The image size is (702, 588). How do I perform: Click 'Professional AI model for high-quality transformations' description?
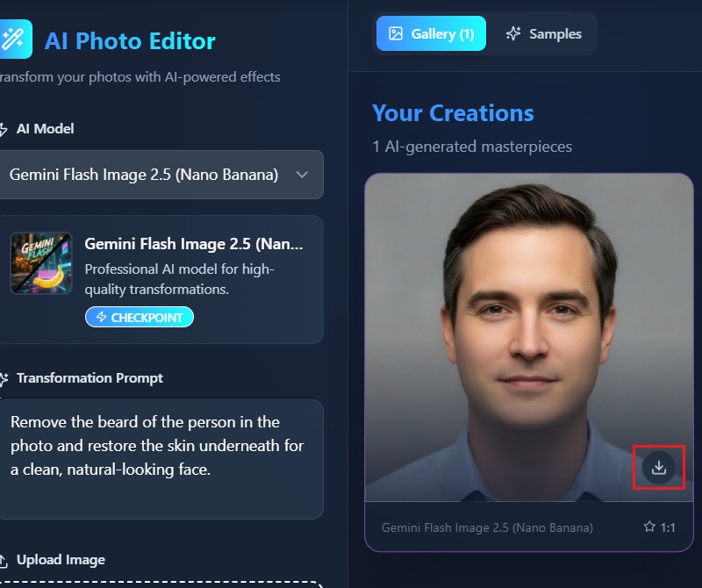(x=179, y=279)
